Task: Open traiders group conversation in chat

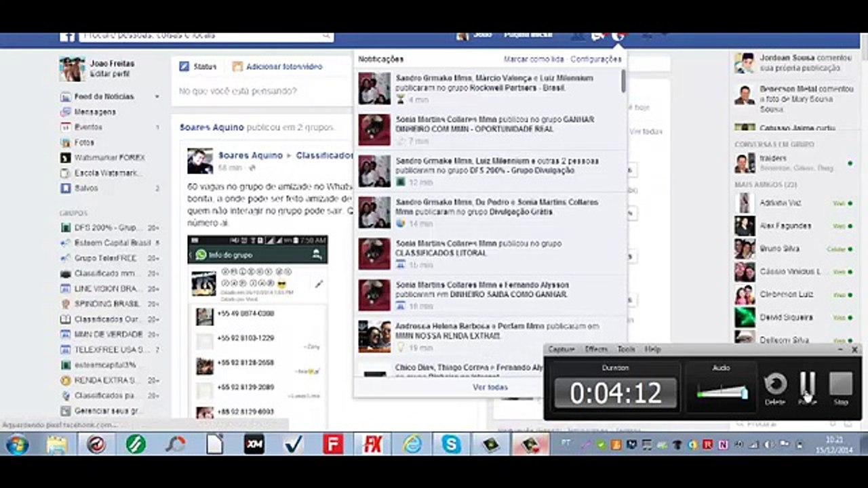Action: [x=794, y=163]
